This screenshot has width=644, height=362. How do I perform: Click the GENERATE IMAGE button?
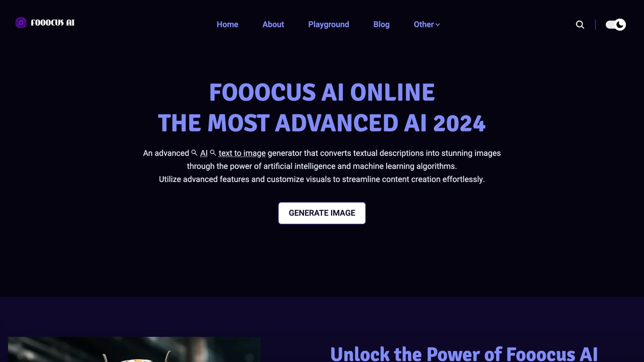click(322, 213)
